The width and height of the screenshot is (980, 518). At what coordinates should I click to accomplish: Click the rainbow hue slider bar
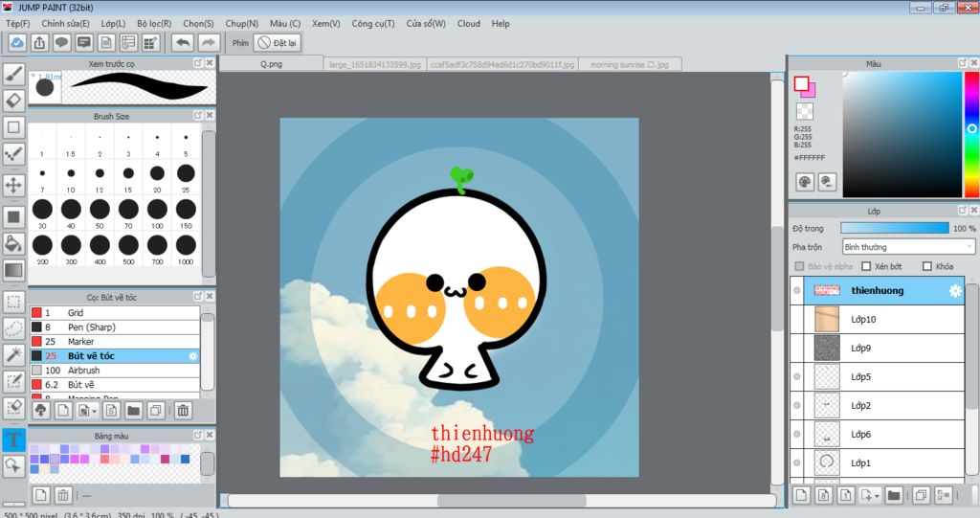[972, 134]
